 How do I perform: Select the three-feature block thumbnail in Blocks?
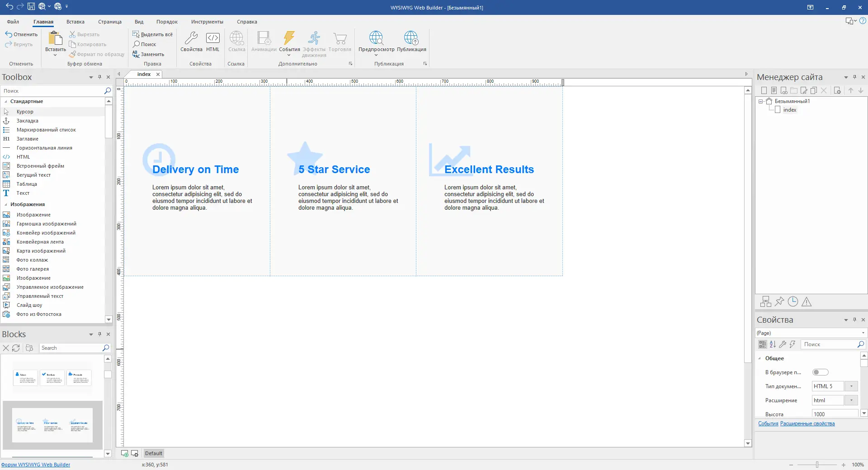[52, 425]
